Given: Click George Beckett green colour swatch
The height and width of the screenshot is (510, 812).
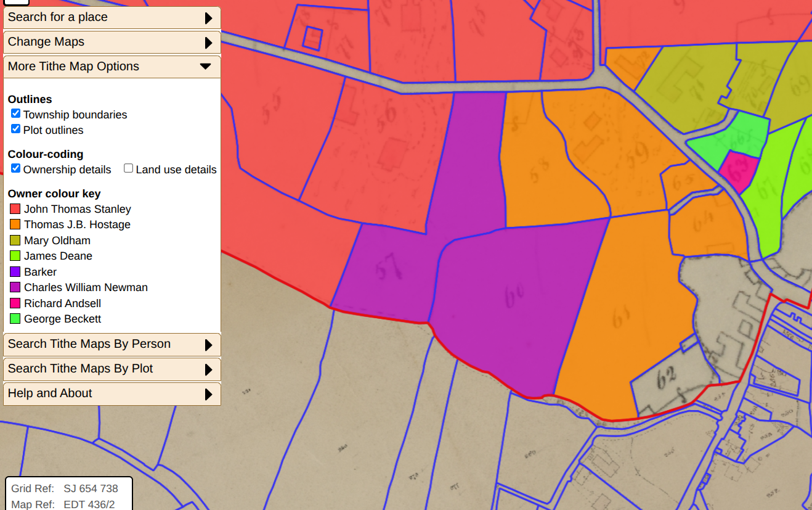Looking at the screenshot, I should [x=15, y=319].
